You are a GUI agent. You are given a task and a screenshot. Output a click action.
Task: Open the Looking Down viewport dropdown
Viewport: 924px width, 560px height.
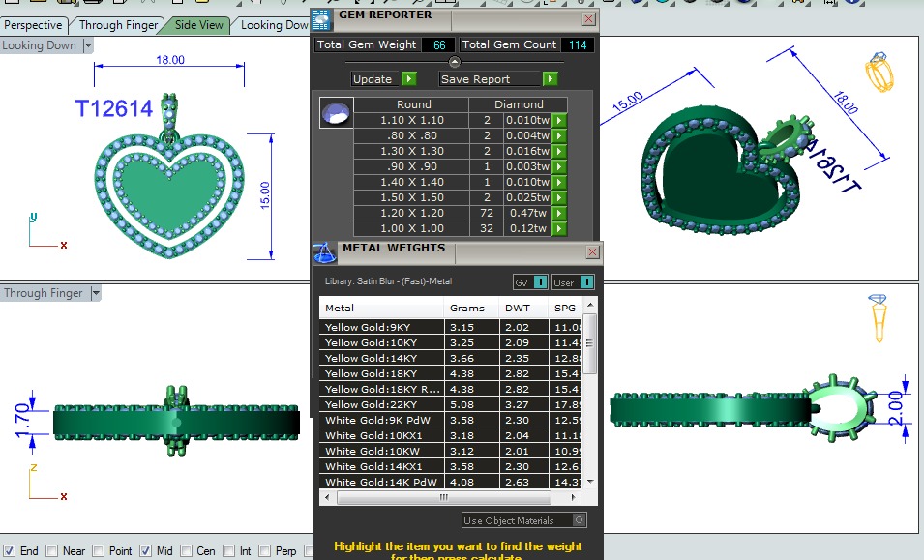click(87, 45)
